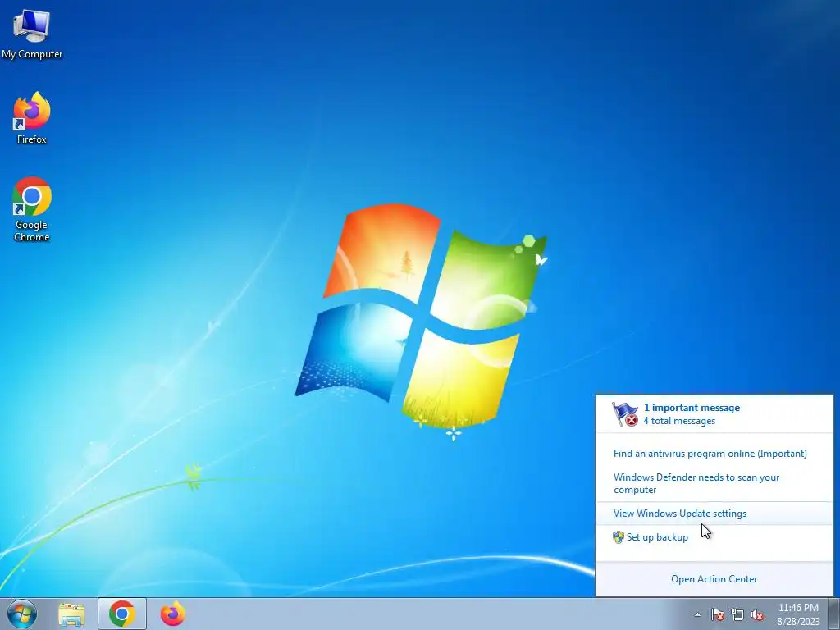Image resolution: width=840 pixels, height=630 pixels.
Task: Open 'Windows Defender needs to scan your computer'
Action: (696, 483)
